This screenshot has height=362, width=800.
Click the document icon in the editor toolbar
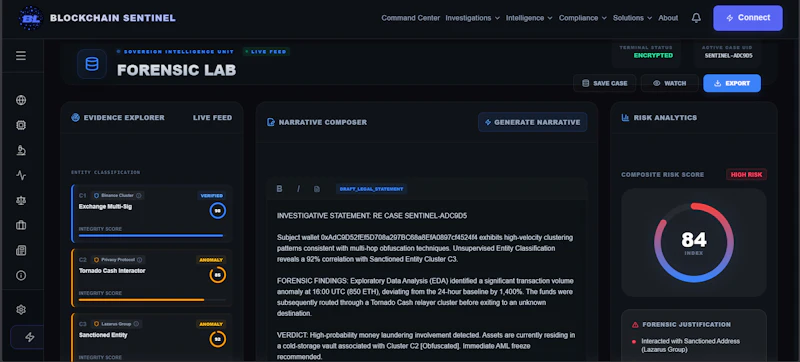point(317,189)
